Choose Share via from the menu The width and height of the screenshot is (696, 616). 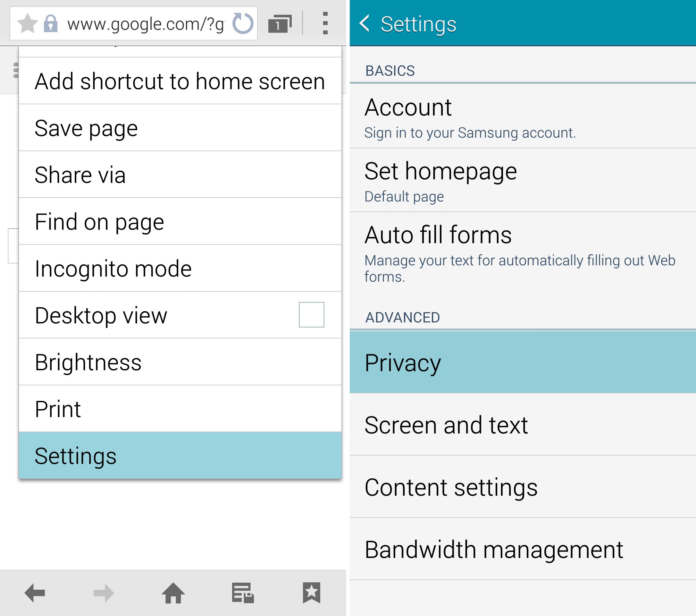click(x=180, y=175)
